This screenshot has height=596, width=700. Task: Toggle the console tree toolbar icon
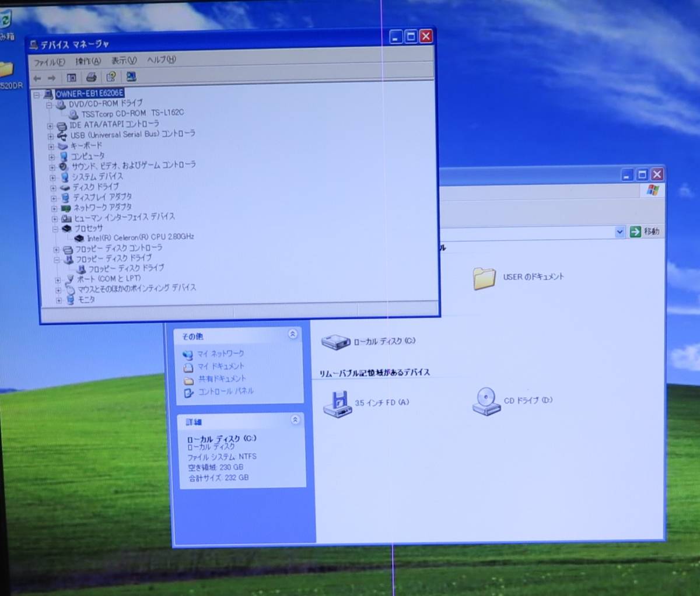pos(71,78)
